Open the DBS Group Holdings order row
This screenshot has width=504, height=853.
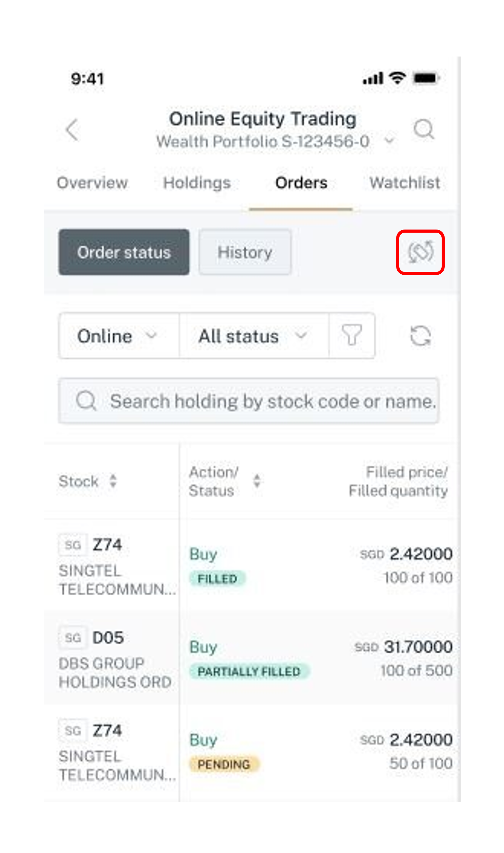(x=252, y=659)
